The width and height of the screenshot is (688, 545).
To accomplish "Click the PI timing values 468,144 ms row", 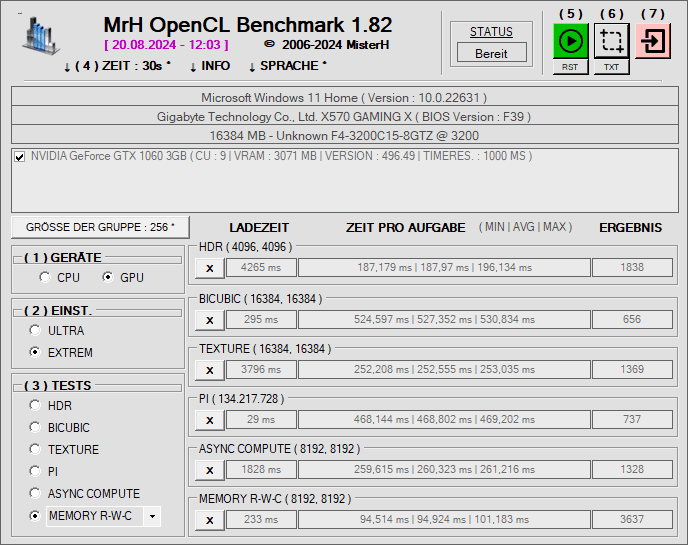I will [444, 419].
